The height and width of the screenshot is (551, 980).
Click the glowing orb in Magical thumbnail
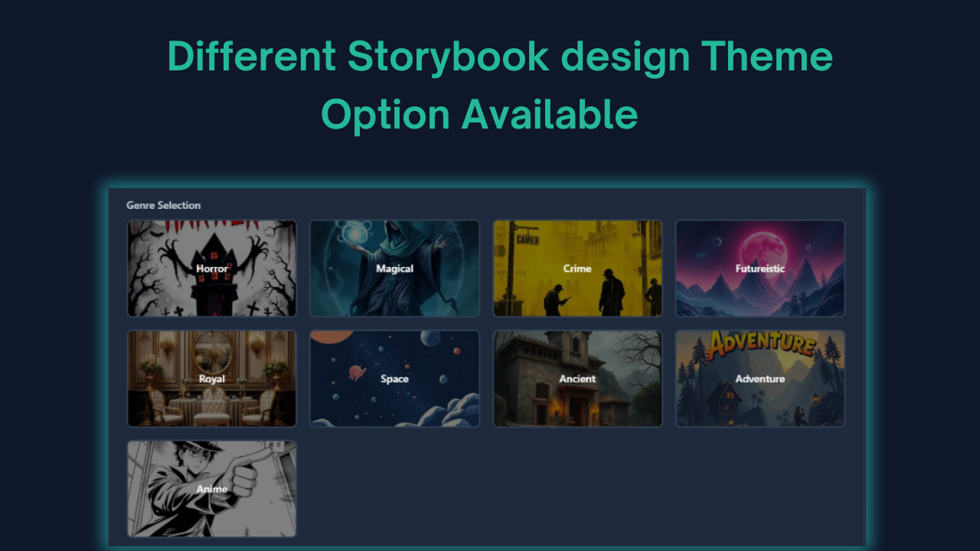[x=355, y=234]
